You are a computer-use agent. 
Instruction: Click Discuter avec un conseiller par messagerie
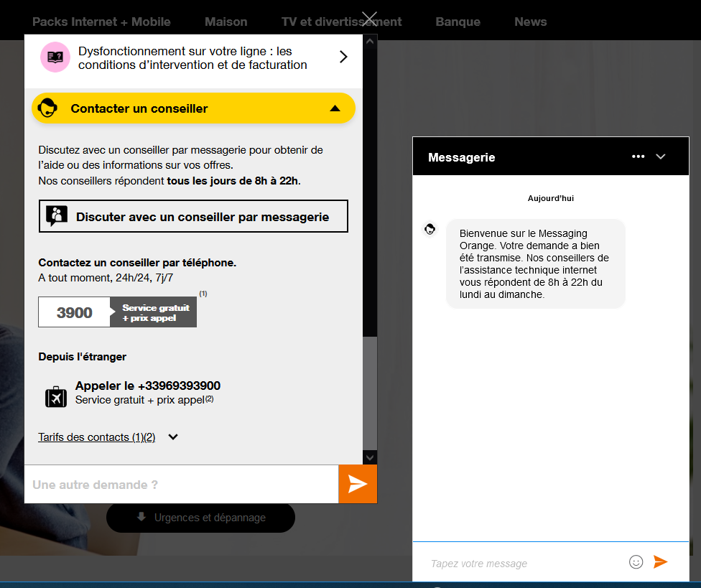[x=193, y=216]
